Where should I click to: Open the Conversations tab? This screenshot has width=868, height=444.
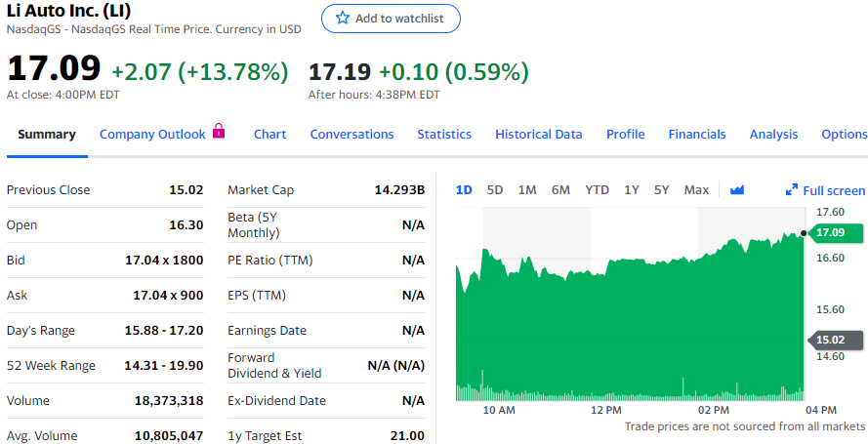coord(351,135)
